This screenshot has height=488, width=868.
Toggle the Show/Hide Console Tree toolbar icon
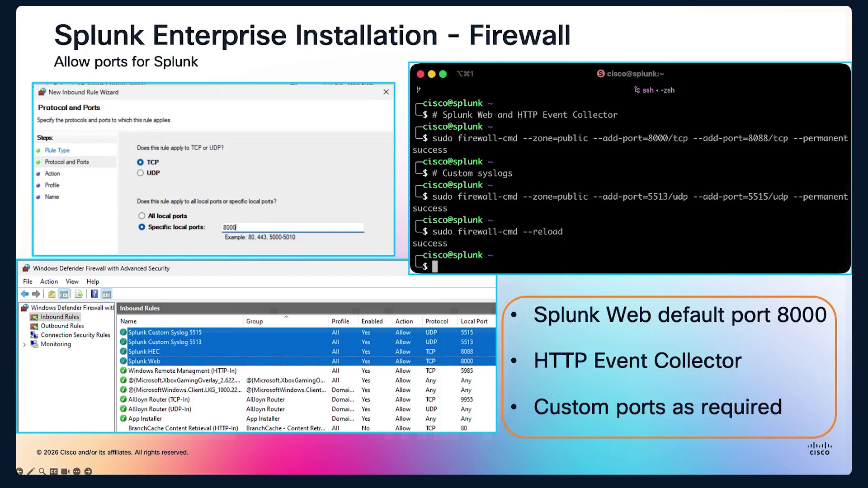tap(64, 294)
